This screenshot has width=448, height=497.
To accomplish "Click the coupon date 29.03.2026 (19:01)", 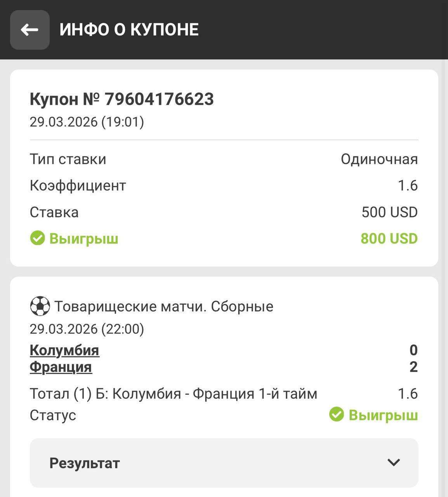I will [87, 122].
